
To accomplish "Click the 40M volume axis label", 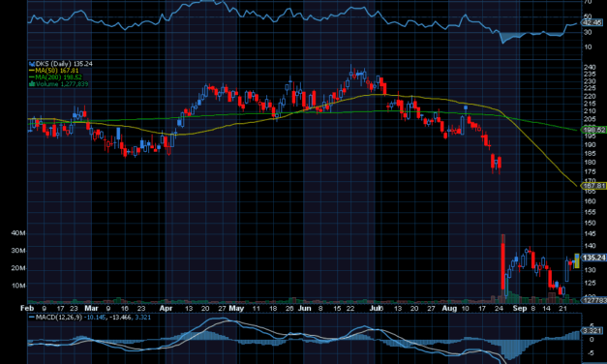I will point(18,233).
